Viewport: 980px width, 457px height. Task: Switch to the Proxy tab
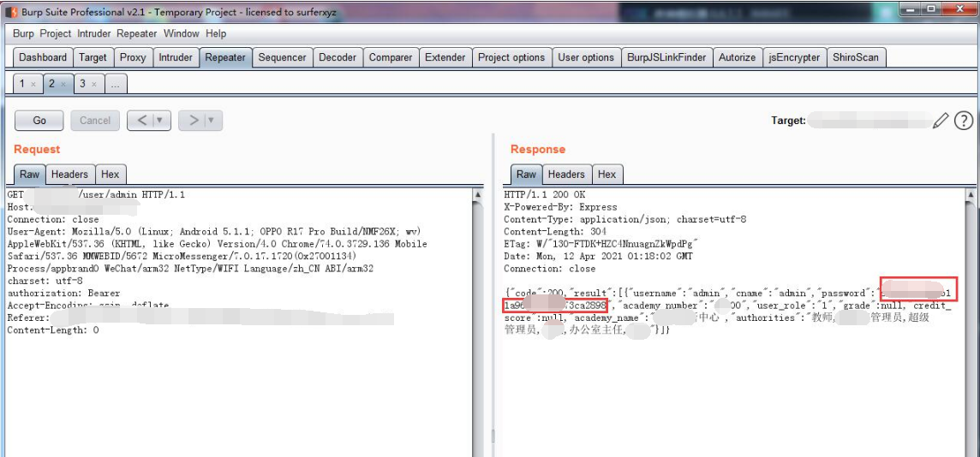click(133, 57)
